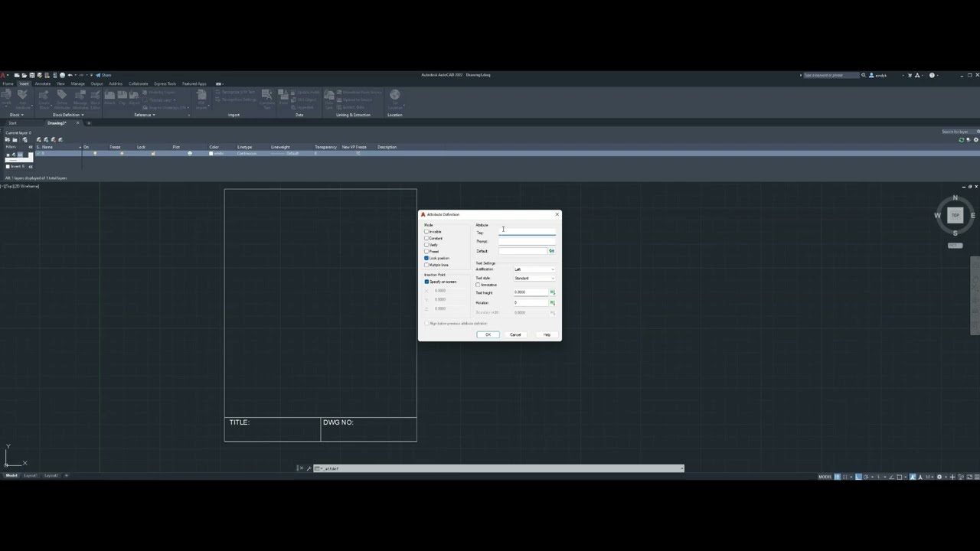This screenshot has height=551, width=980.
Task: Click the pick-height icon beside Text height
Action: [552, 292]
